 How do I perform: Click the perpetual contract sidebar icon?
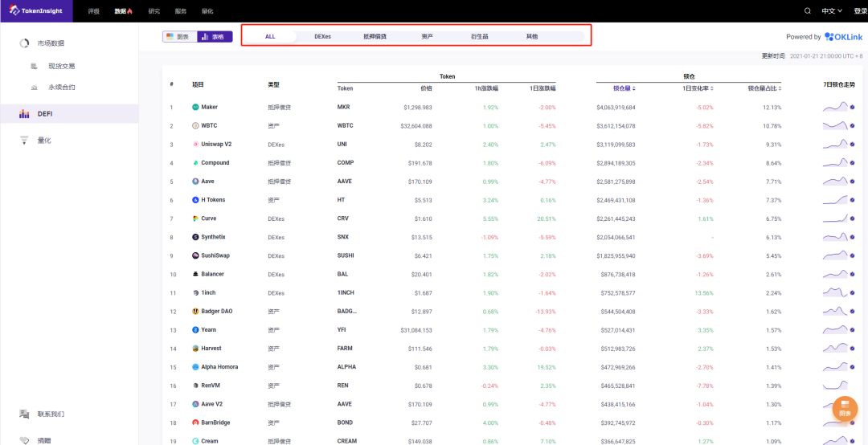(x=35, y=88)
